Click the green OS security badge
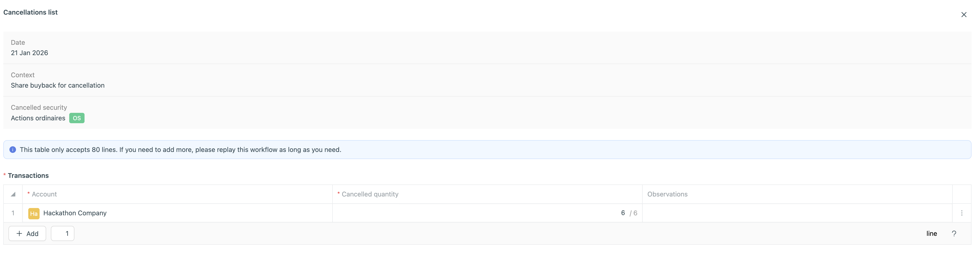The width and height of the screenshot is (980, 253). click(77, 118)
